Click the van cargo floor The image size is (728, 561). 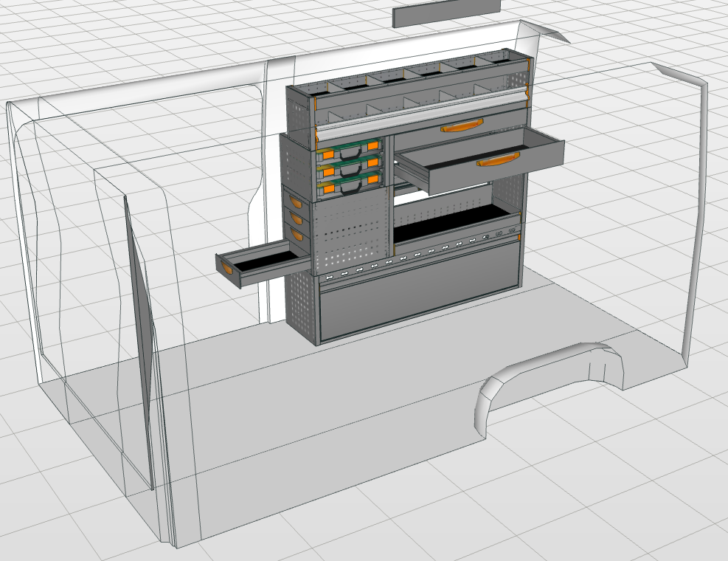pyautogui.click(x=332, y=413)
